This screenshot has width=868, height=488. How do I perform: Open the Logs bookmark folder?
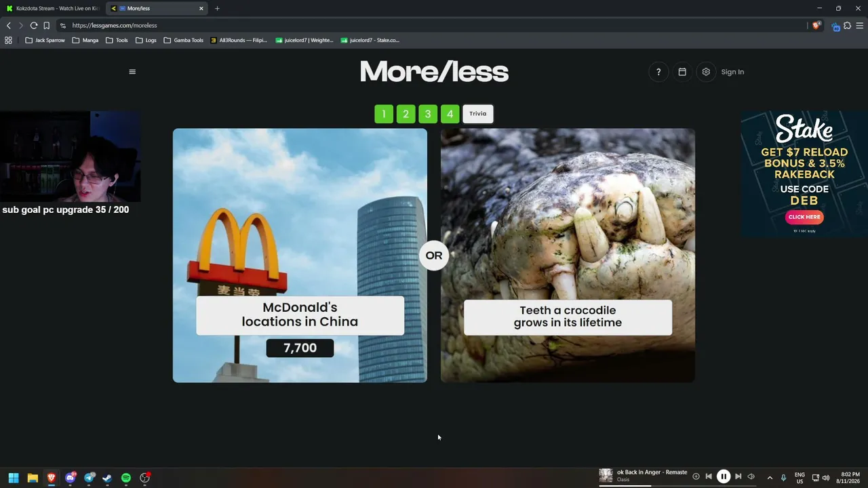pyautogui.click(x=146, y=40)
